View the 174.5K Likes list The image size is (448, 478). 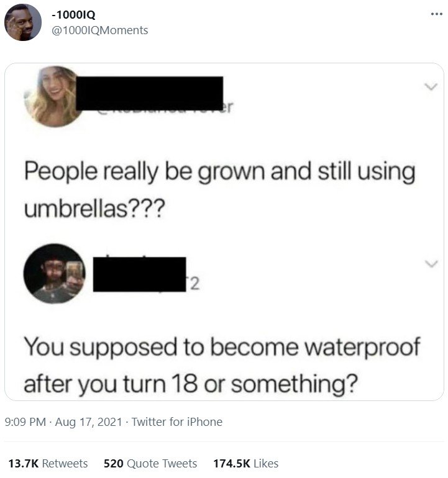[245, 463]
